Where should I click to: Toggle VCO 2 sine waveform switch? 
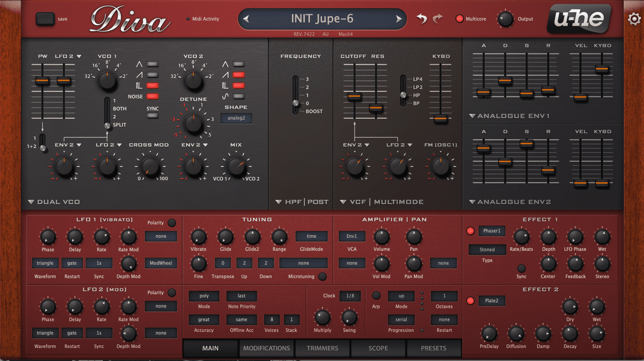(x=239, y=96)
